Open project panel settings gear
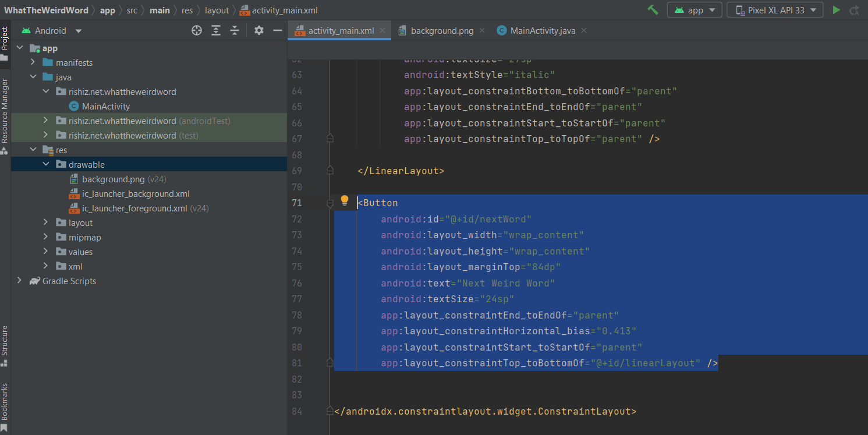This screenshot has height=435, width=868. point(259,30)
